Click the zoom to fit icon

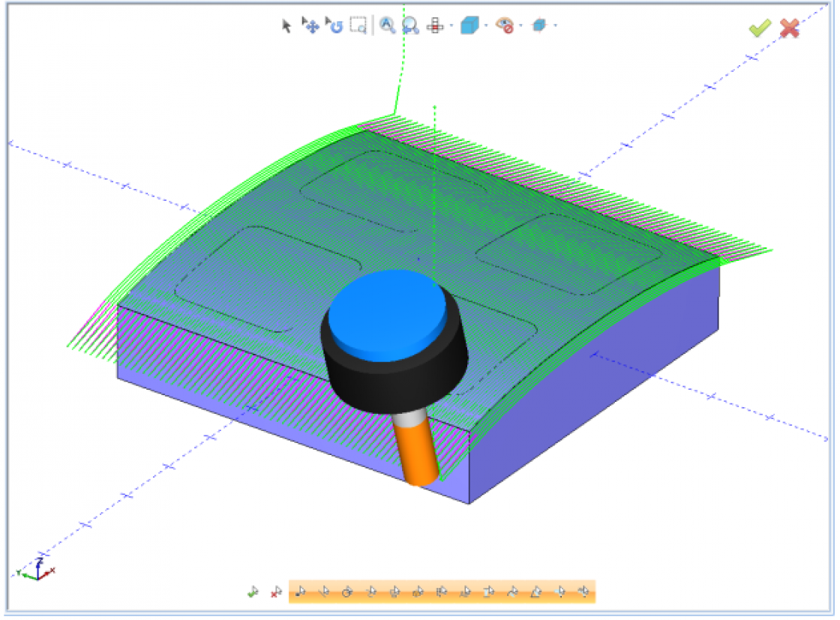[x=387, y=25]
